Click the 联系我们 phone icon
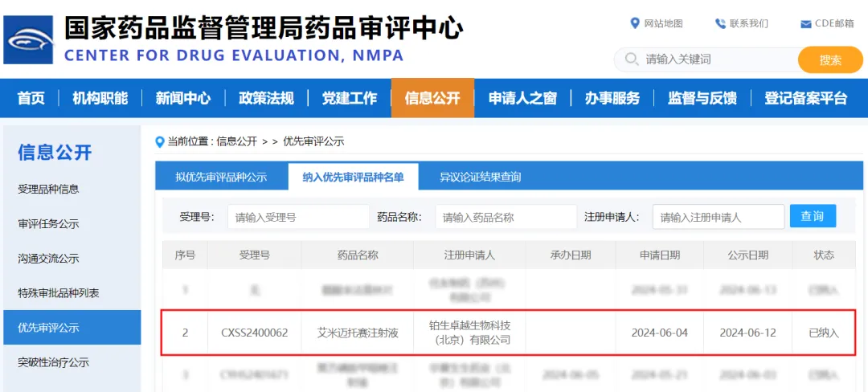 (719, 23)
